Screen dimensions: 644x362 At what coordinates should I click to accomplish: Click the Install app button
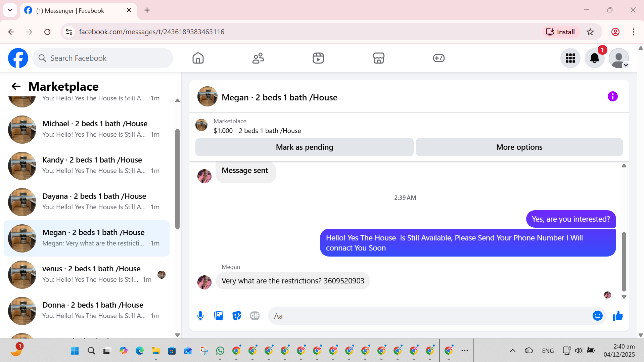(x=560, y=32)
